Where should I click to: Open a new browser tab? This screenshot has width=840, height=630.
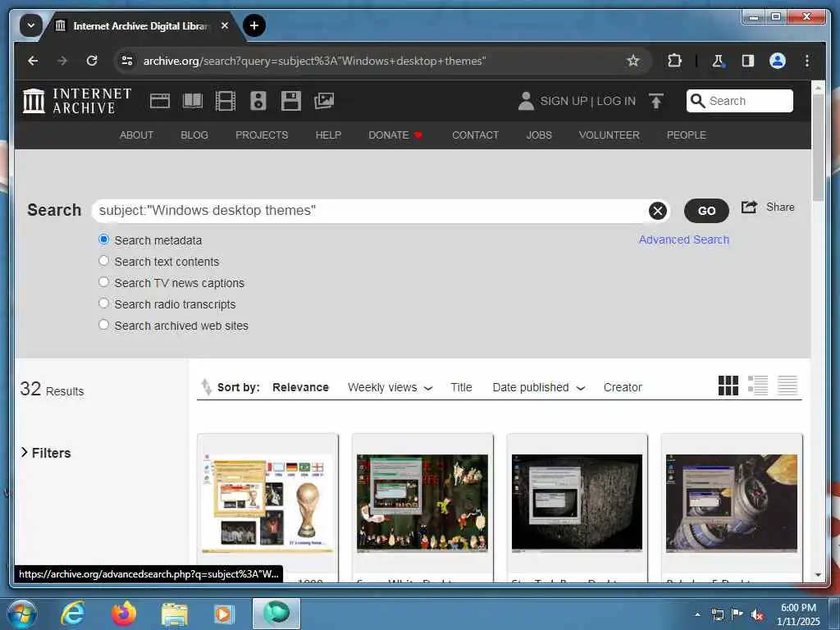coord(254,25)
